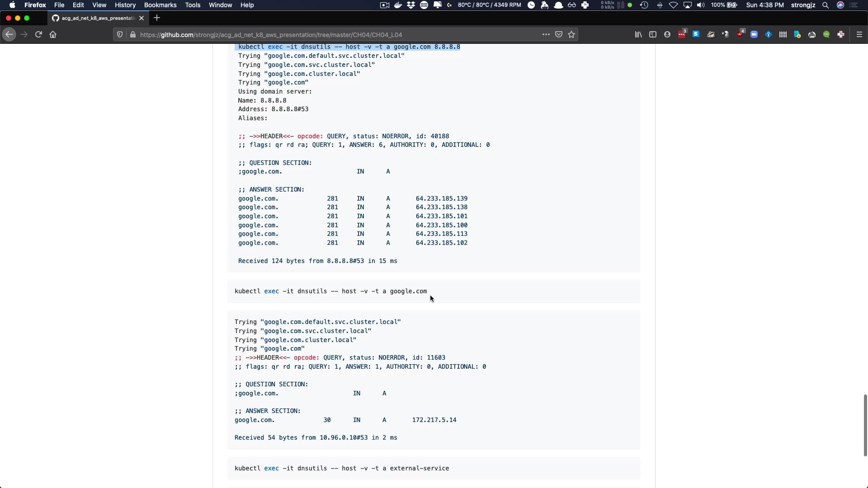This screenshot has height=488, width=868.
Task: Click the vertical page scrollbar thumb
Action: [865, 425]
